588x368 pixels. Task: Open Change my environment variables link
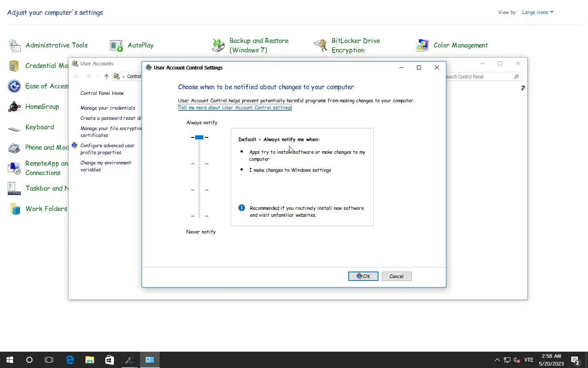[x=106, y=166]
